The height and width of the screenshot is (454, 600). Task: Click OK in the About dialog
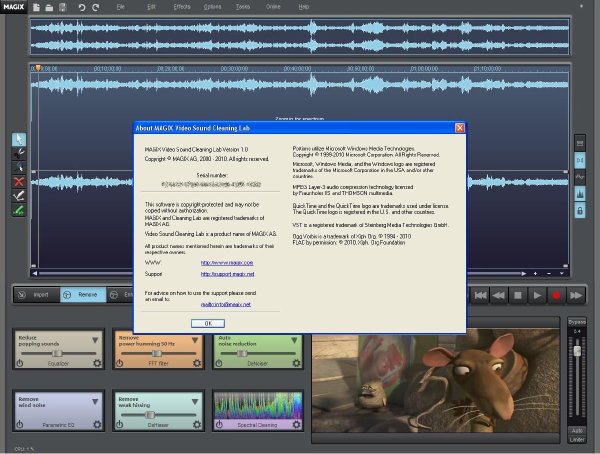click(x=208, y=323)
